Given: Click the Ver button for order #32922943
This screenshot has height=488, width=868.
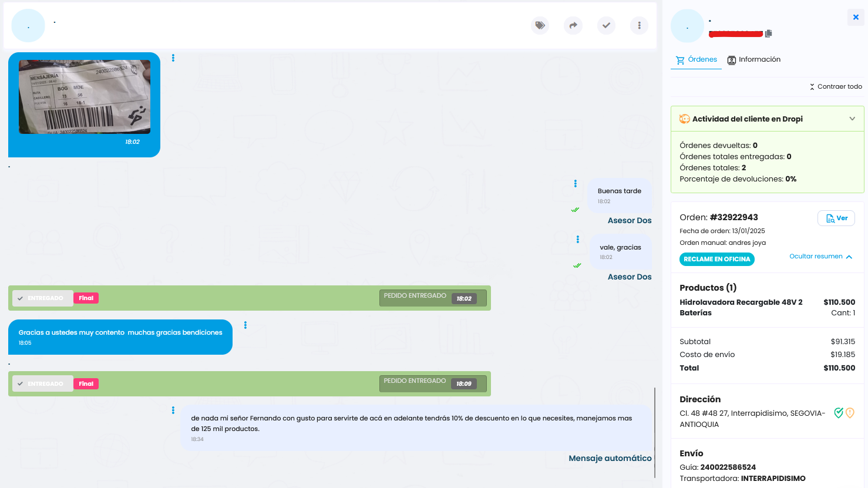Looking at the screenshot, I should (836, 218).
